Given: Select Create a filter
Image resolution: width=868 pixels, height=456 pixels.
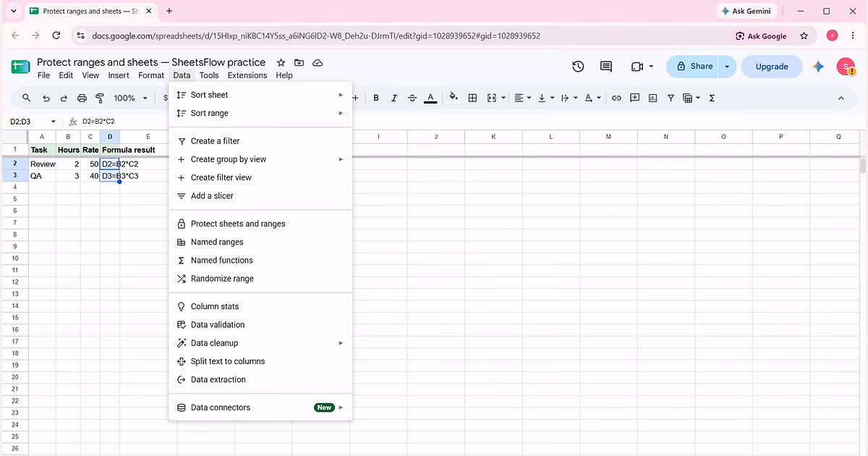Looking at the screenshot, I should [260, 141].
